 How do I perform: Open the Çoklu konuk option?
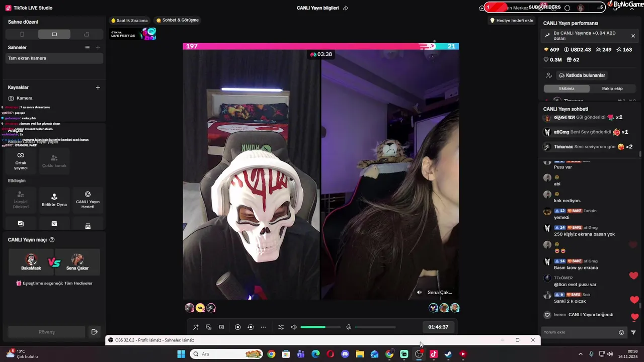[54, 161]
